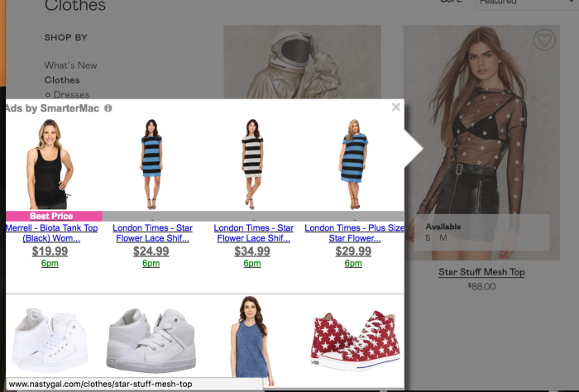Click the $24.99 price link

(x=151, y=251)
